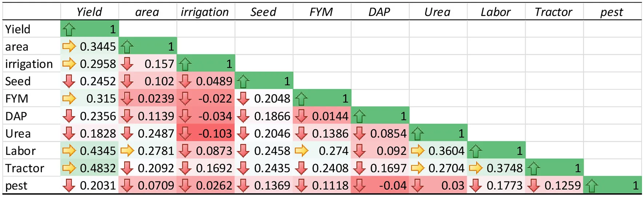Click red down arrow beside 0.2031

coord(69,185)
